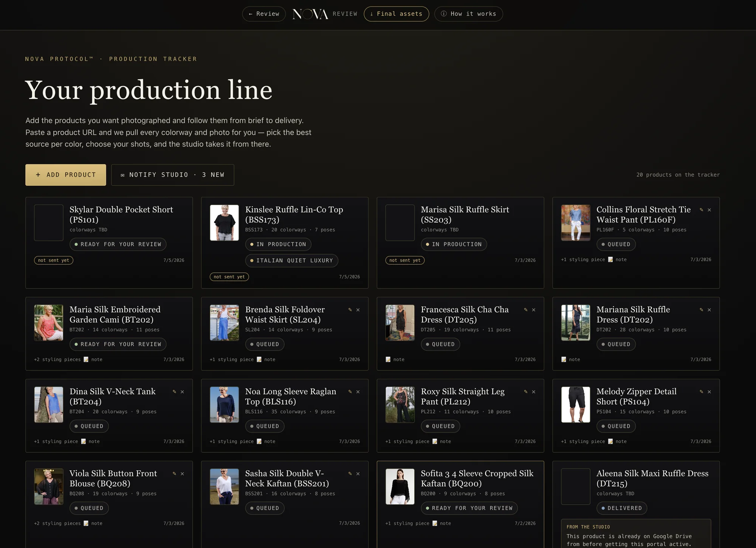The image size is (756, 548).
Task: Open the note on Melody Zipper Short card
Action: 617,441
